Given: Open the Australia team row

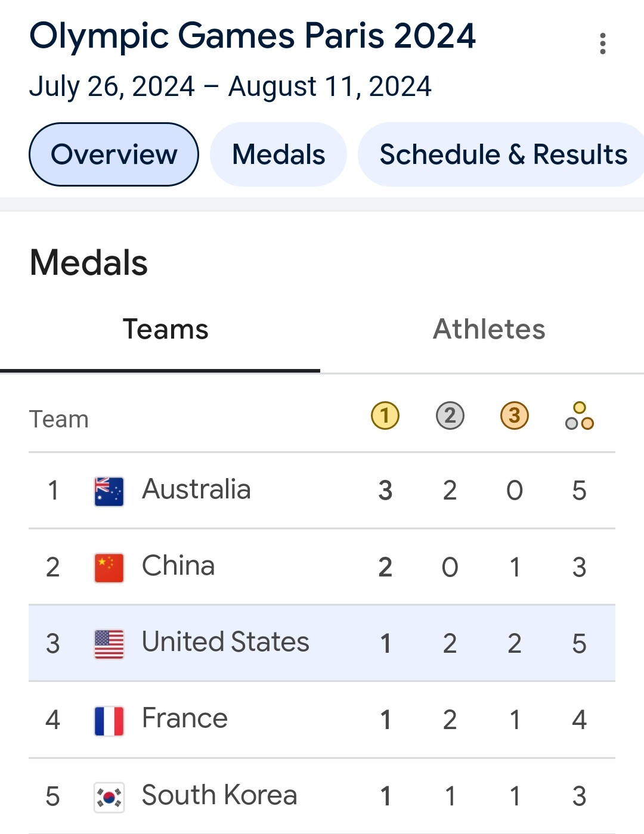Looking at the screenshot, I should 322,491.
